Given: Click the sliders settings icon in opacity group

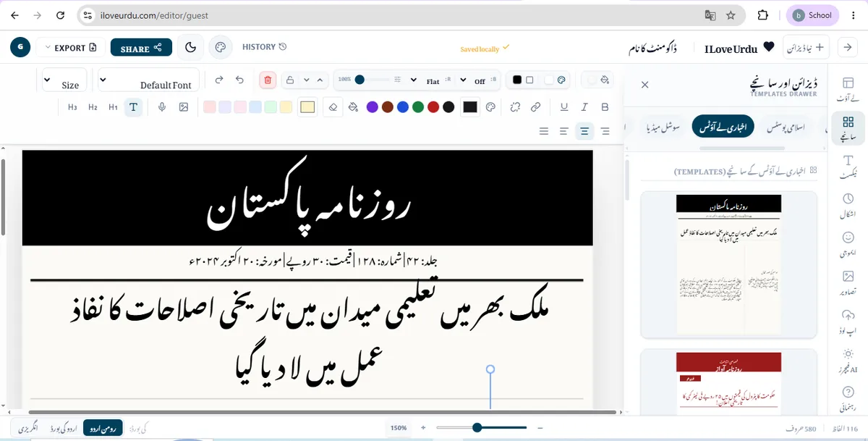Looking at the screenshot, I should (396, 80).
